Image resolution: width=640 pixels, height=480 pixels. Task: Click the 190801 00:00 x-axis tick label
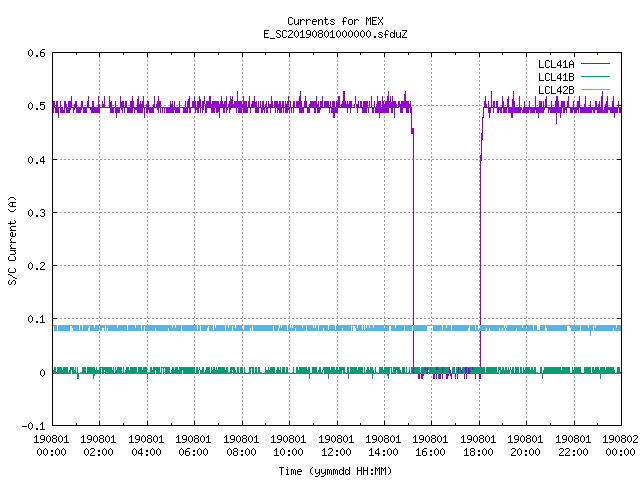(51, 446)
